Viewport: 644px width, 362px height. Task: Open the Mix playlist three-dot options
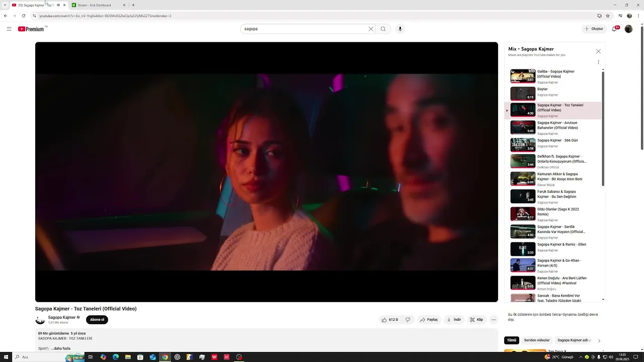coord(598,62)
